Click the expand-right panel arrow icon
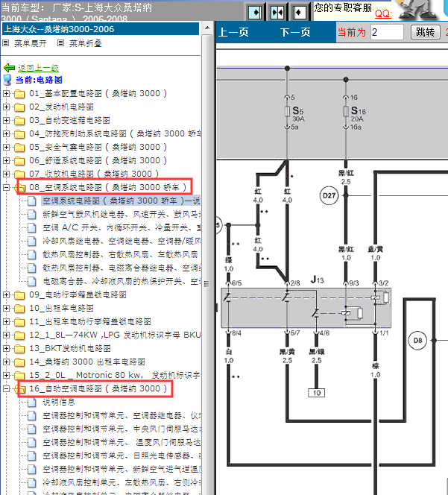This screenshot has width=448, height=495. (255, 13)
